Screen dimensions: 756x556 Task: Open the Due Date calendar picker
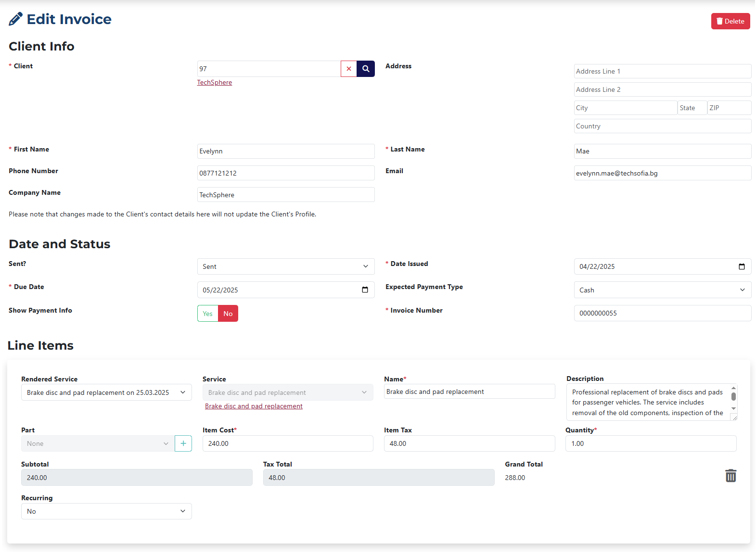click(365, 290)
